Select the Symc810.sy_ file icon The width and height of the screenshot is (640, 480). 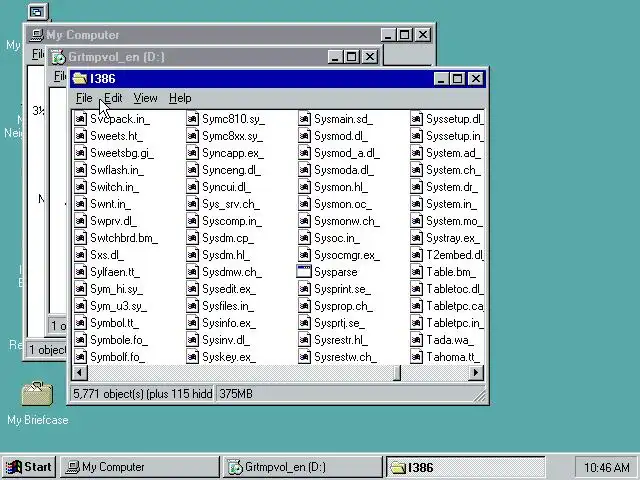192,119
